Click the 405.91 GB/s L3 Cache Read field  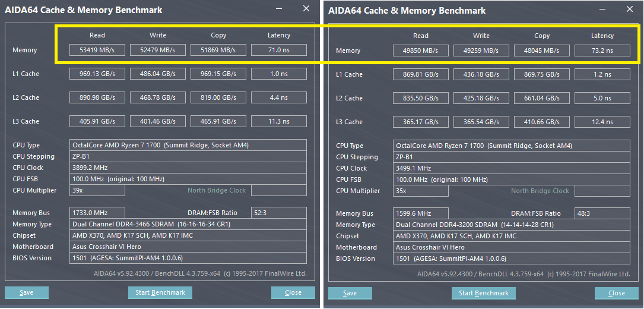pyautogui.click(x=97, y=121)
